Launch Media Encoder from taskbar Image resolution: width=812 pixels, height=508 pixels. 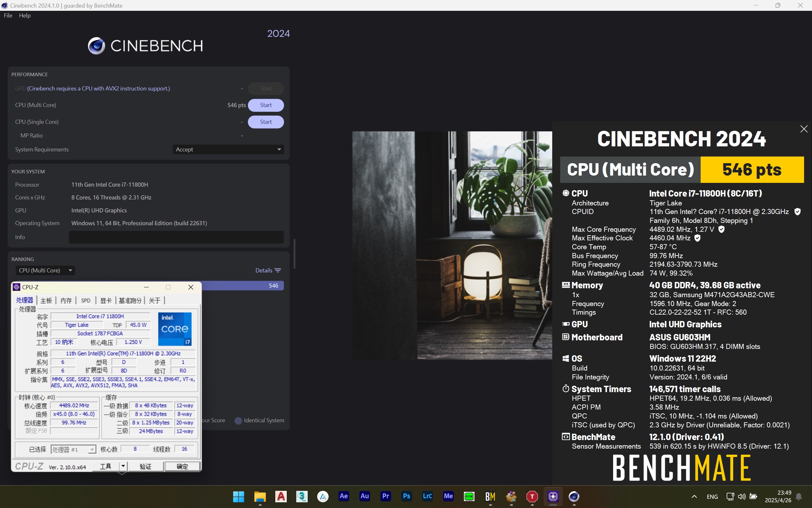pos(448,496)
